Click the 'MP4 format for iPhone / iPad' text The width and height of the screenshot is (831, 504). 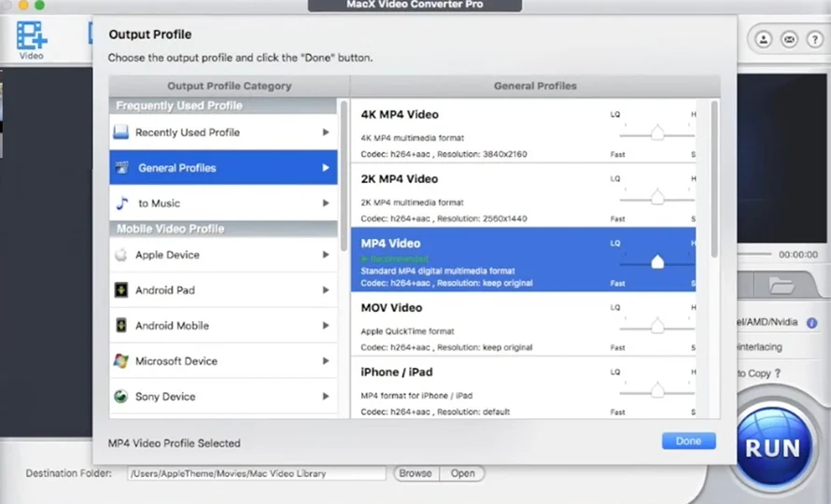[416, 396]
